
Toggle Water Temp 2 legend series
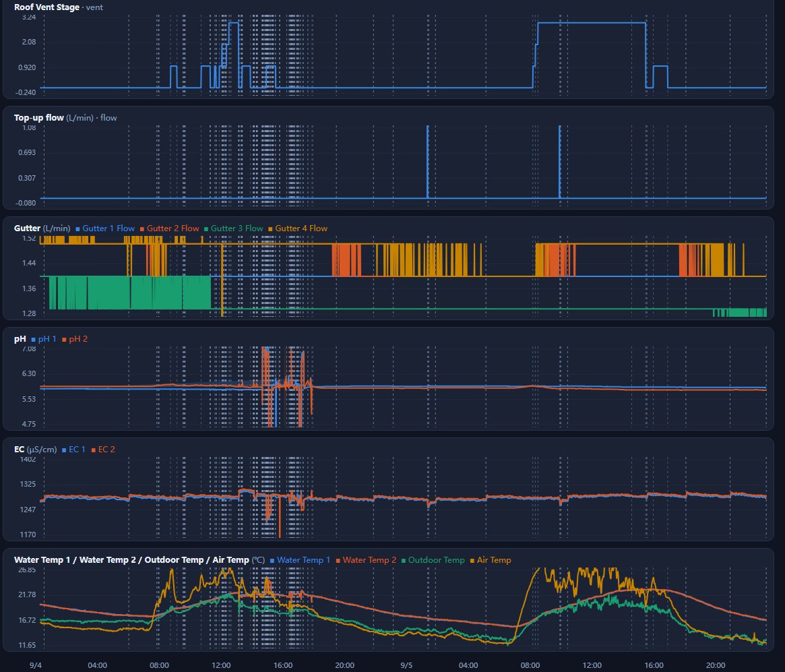[366, 560]
